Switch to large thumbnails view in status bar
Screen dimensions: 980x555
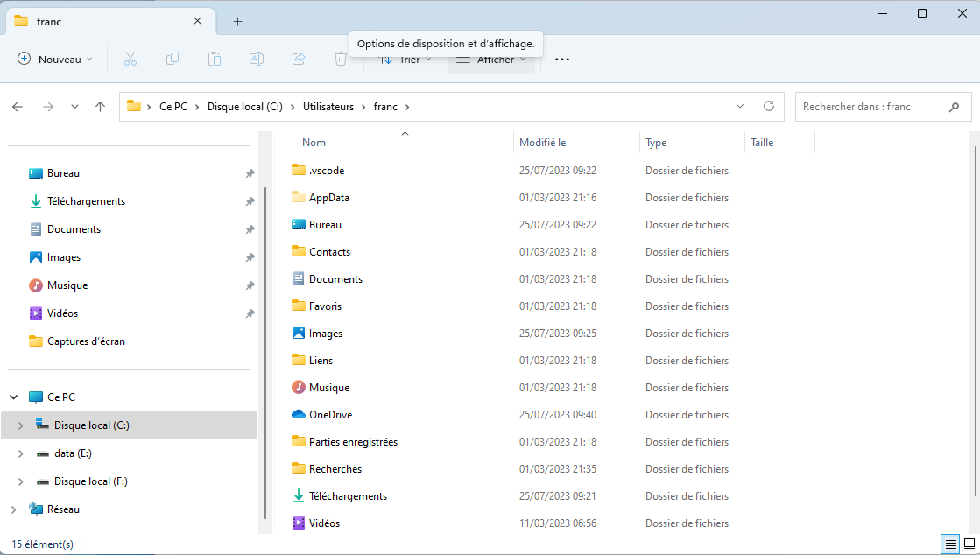[969, 544]
